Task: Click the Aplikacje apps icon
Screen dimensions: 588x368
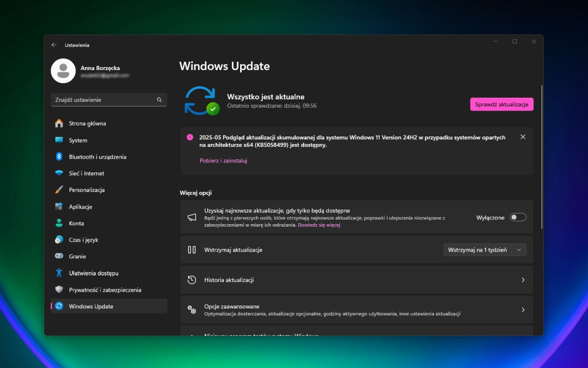Action: 59,207
